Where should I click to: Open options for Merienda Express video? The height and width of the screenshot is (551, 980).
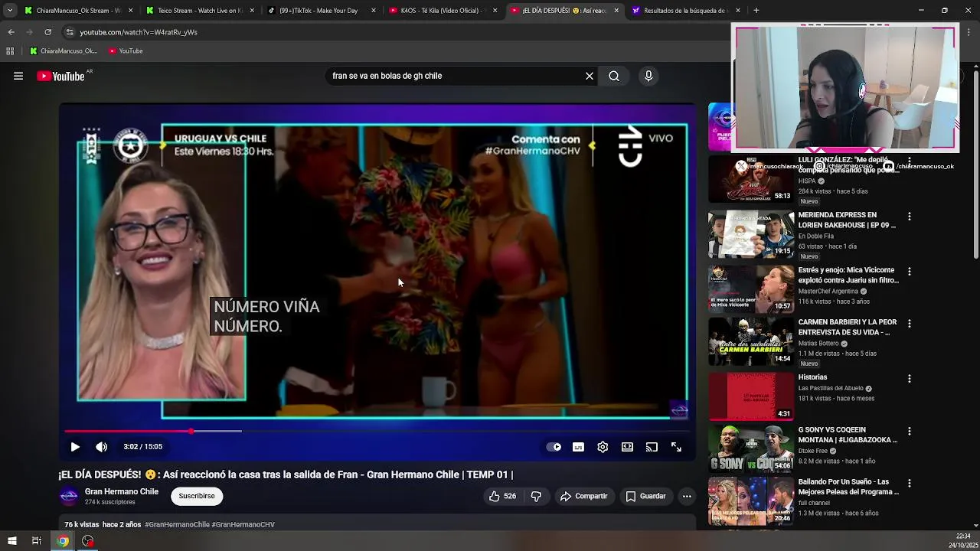pos(910,217)
